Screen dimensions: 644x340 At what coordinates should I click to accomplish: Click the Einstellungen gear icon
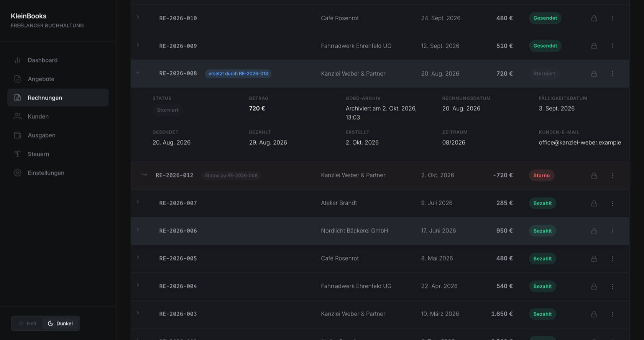click(18, 173)
